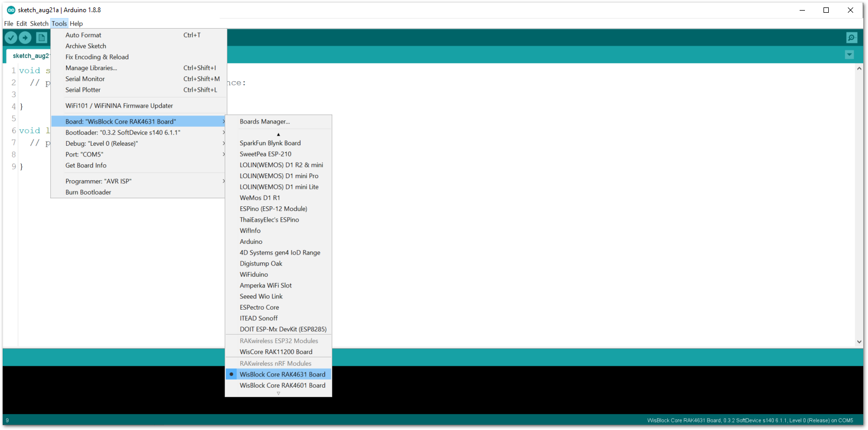Select LOLIN(WEMOS) D1 mini Lite

279,187
